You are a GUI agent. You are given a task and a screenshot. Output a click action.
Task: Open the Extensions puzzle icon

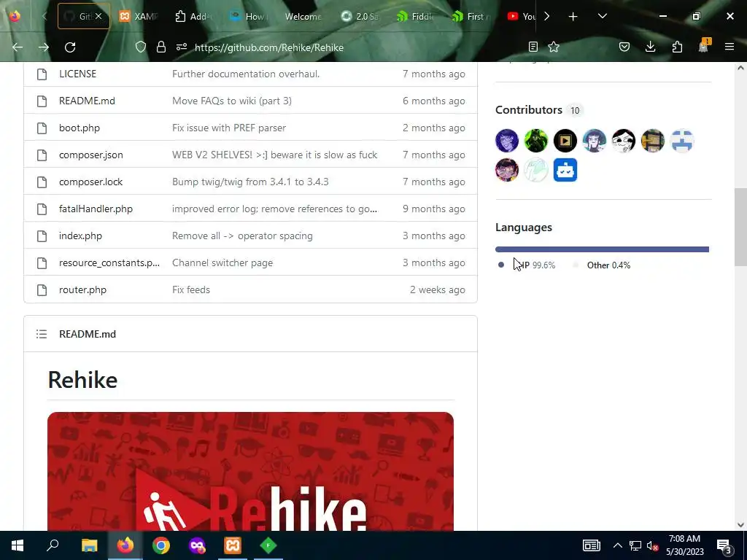coord(677,47)
